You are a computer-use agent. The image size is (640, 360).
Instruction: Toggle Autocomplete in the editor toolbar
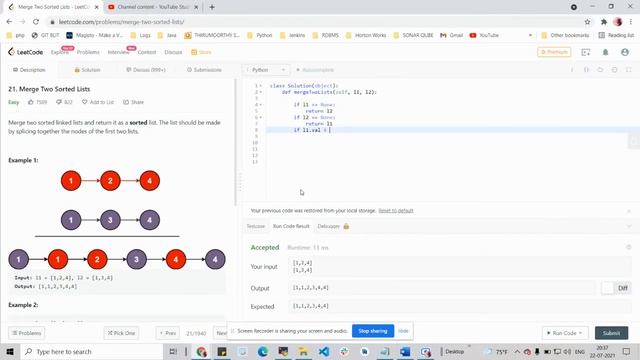pos(315,70)
